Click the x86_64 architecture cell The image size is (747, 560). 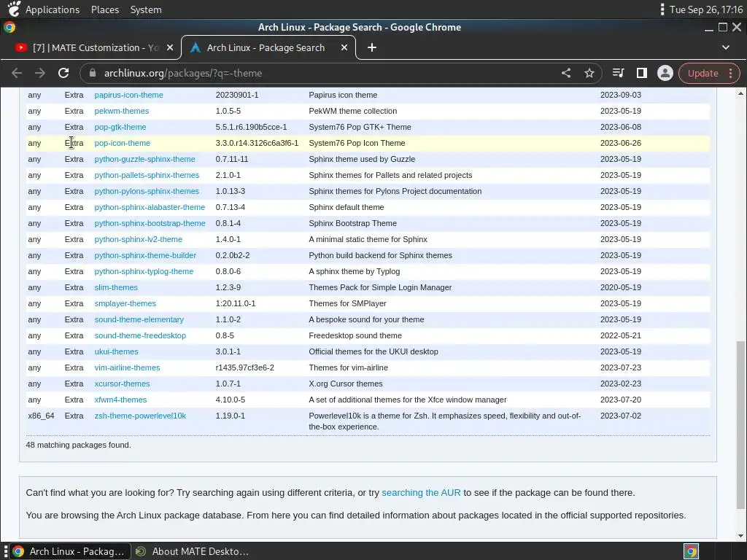[x=41, y=416]
